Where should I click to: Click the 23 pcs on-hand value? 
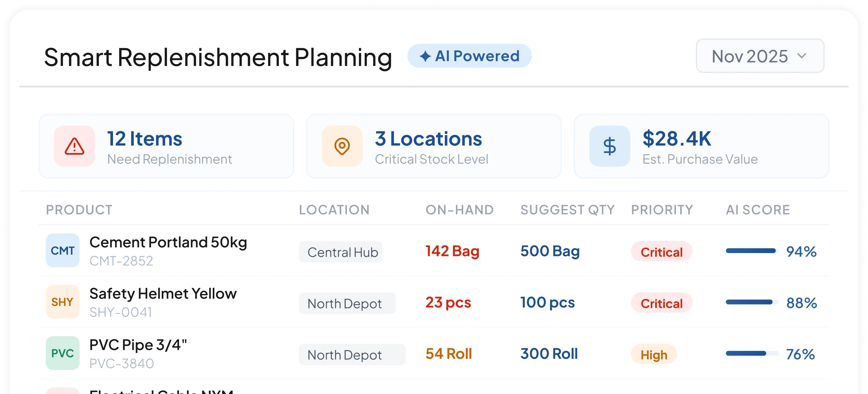448,302
